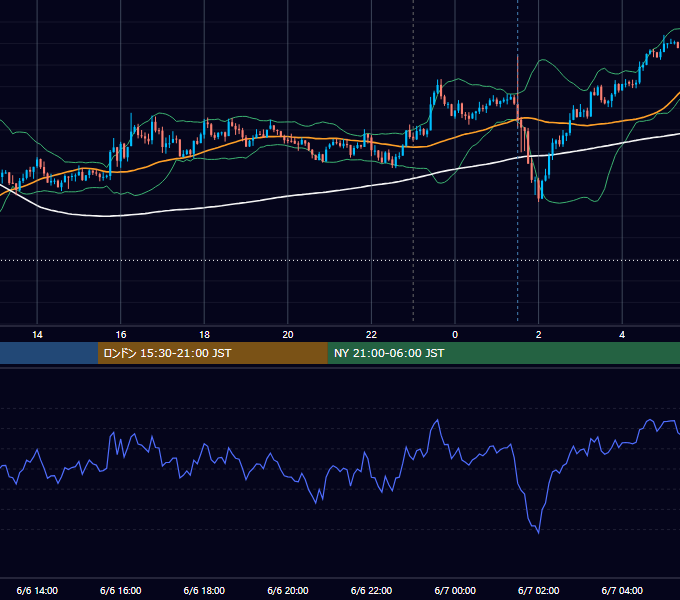Click the 6/6 14:00 date label
This screenshot has height=600, width=680.
(x=37, y=590)
